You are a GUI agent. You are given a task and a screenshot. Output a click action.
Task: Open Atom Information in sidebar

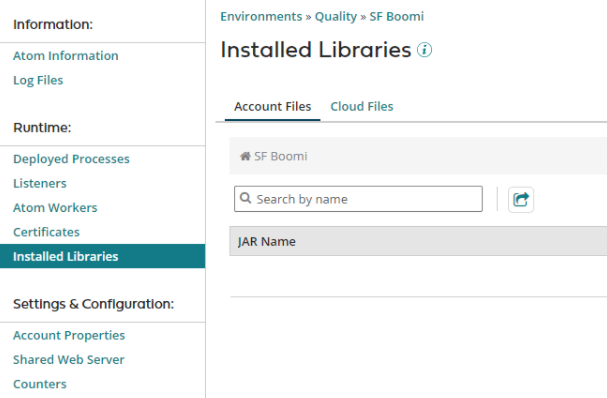click(66, 56)
